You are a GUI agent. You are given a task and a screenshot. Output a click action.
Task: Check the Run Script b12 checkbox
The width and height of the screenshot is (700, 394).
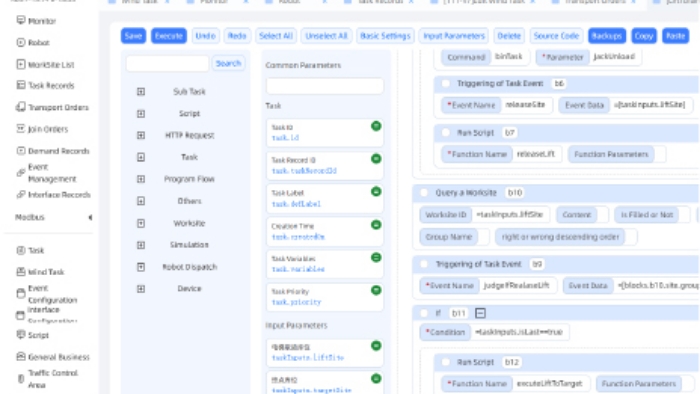point(446,362)
